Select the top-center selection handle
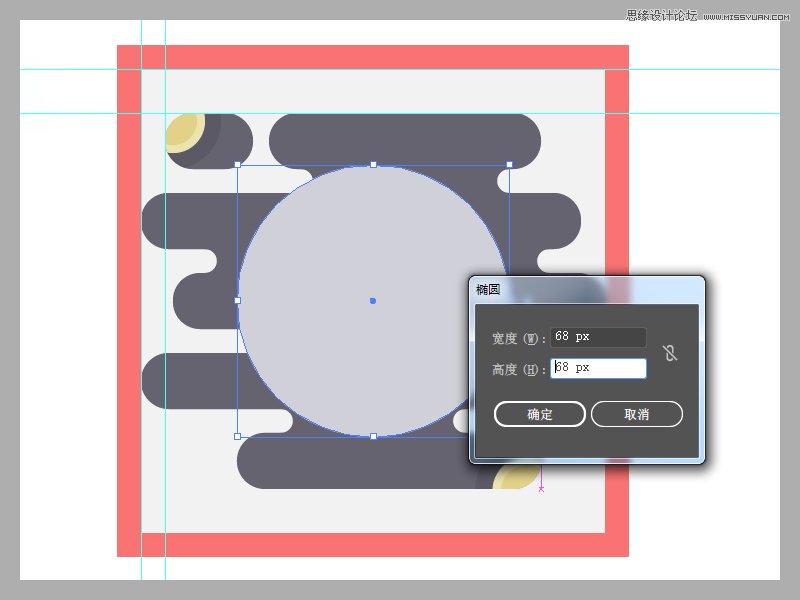The width and height of the screenshot is (800, 600). (x=373, y=164)
